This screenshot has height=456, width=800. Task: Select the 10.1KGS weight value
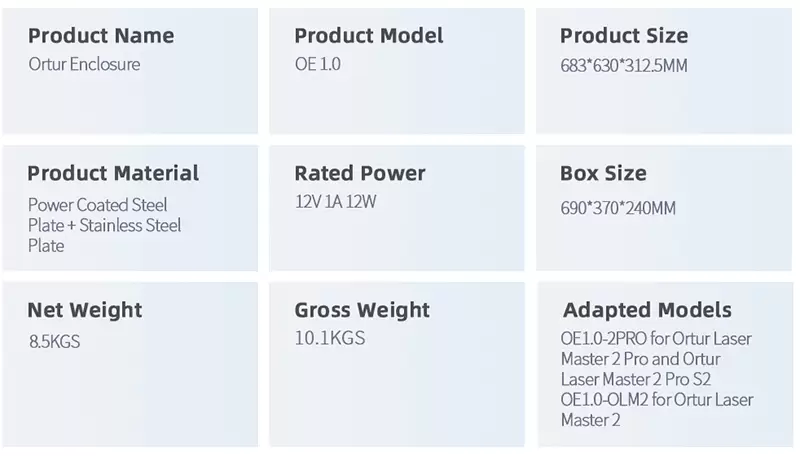click(329, 338)
